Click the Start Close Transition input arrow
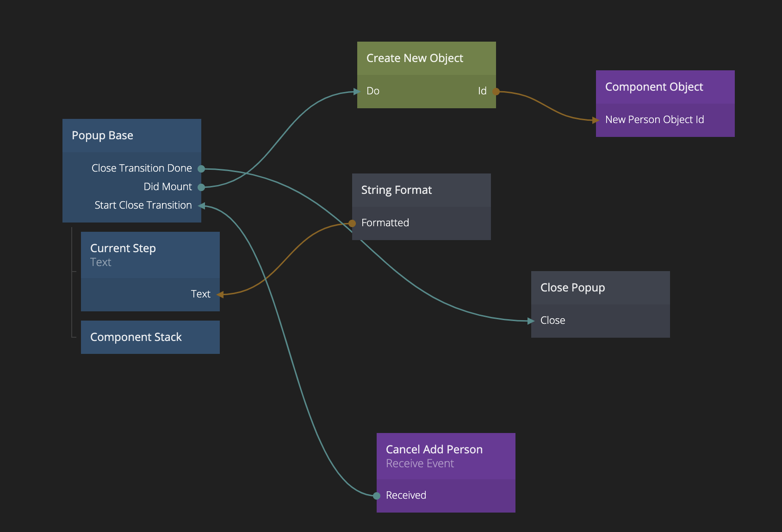782x532 pixels. (x=202, y=206)
